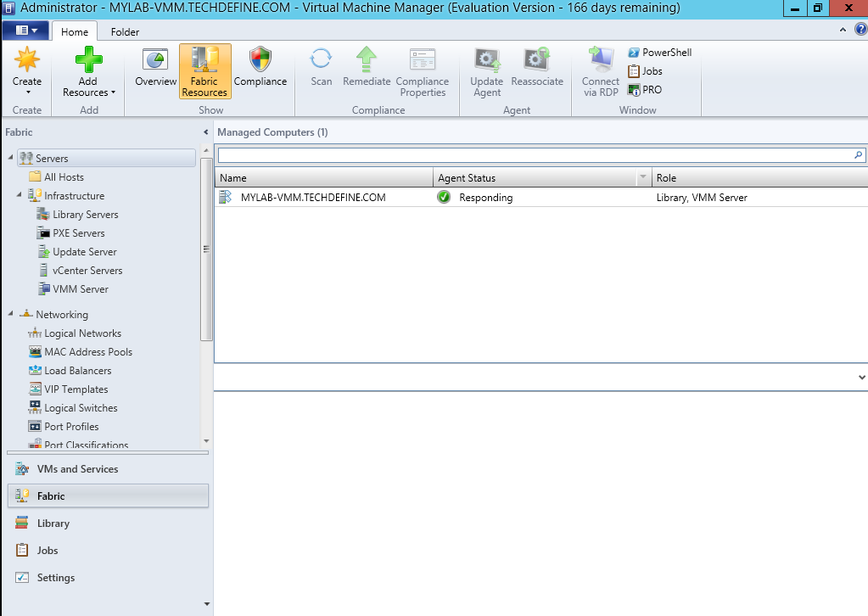This screenshot has width=868, height=616.
Task: Select Update Server in the tree
Action: 77,252
